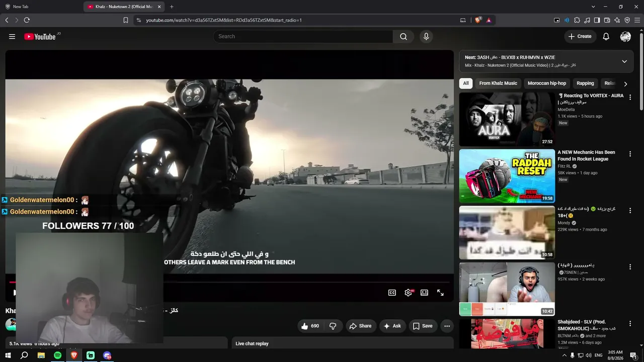The height and width of the screenshot is (362, 644).
Task: Open Brave Rewards triangle icon
Action: [x=489, y=20]
